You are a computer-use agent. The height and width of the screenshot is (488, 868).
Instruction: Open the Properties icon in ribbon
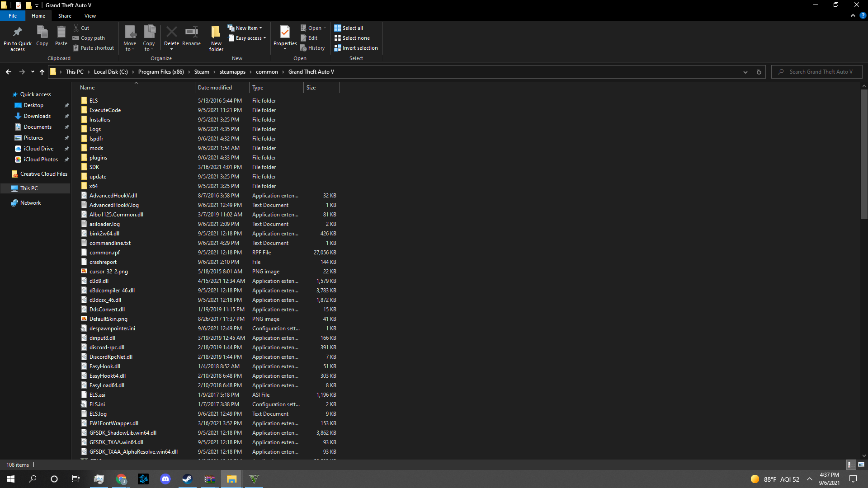pyautogui.click(x=285, y=33)
